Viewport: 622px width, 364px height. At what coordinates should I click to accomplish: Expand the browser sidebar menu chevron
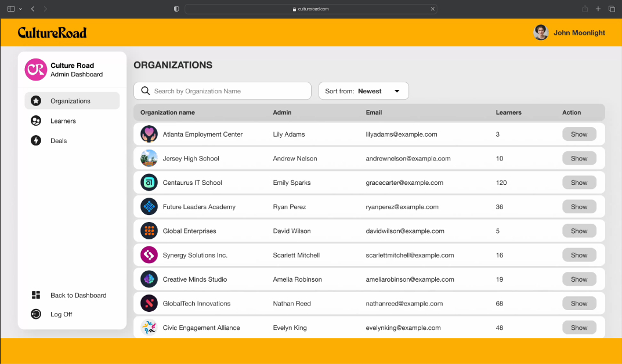(20, 9)
